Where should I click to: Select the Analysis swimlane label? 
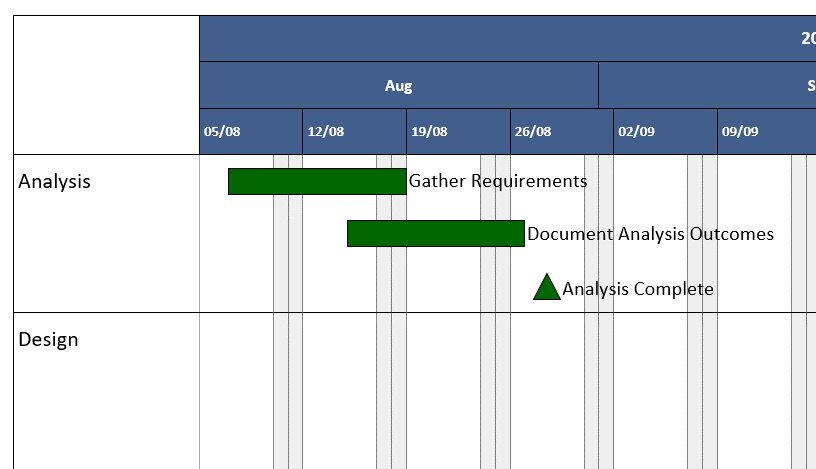(55, 181)
